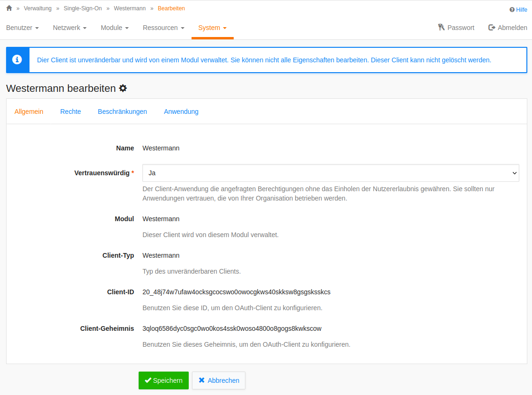Go to Verwaltung in breadcrumb
532x395 pixels.
[37, 8]
